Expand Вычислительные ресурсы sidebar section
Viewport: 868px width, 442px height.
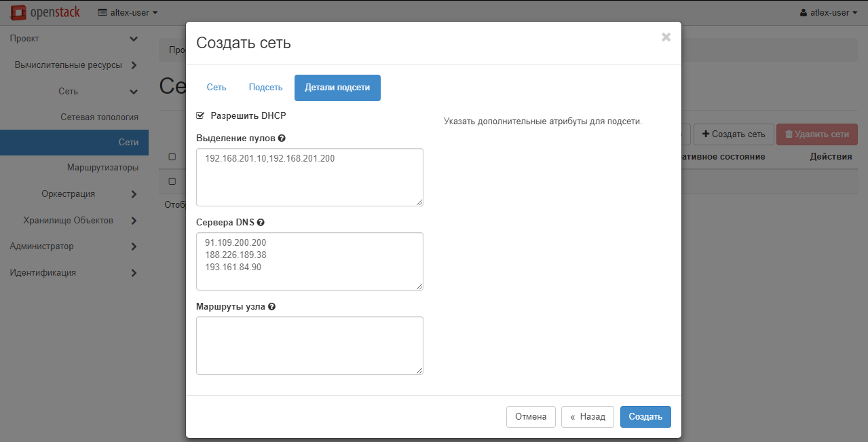pos(75,65)
